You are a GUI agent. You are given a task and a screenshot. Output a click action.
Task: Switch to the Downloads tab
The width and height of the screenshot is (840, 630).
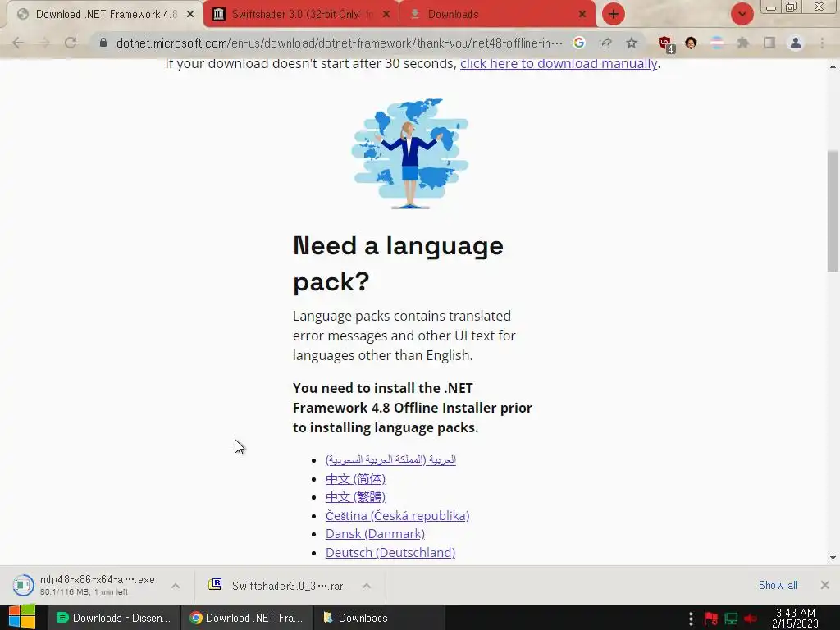pyautogui.click(x=497, y=14)
